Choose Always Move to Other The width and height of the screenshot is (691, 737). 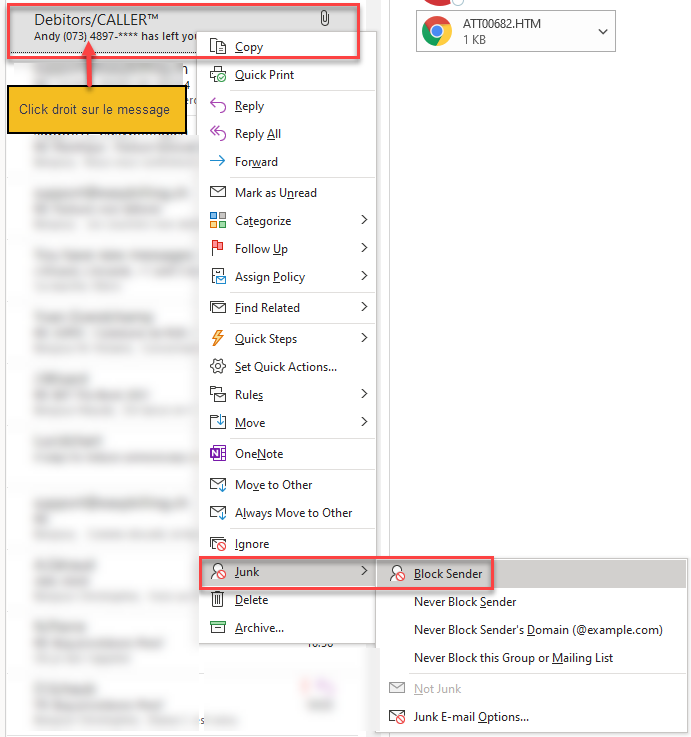293,513
